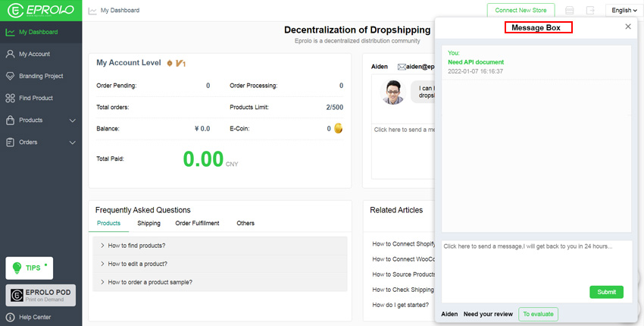Open 'How to Source Products' article
The image size is (644, 326).
(x=403, y=274)
